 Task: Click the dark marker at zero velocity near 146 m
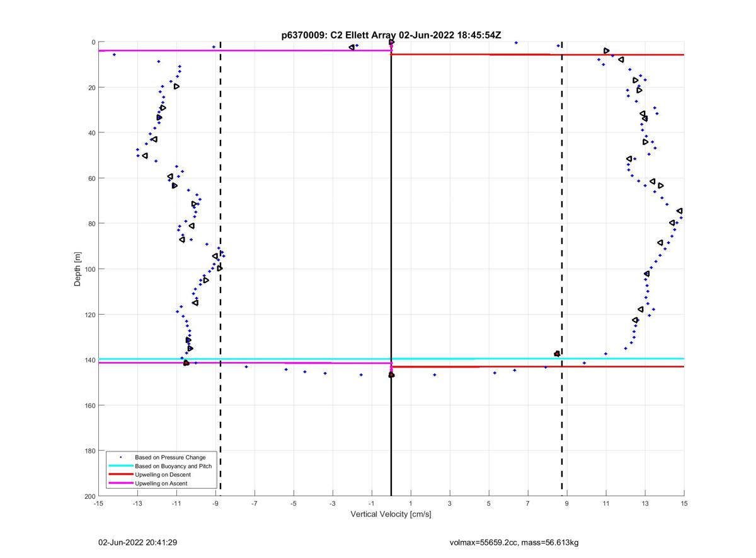(391, 375)
